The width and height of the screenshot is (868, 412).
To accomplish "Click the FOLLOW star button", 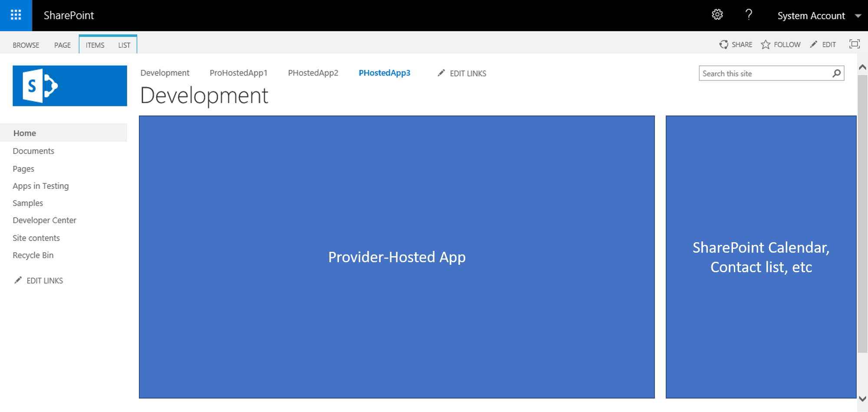I will pos(781,44).
